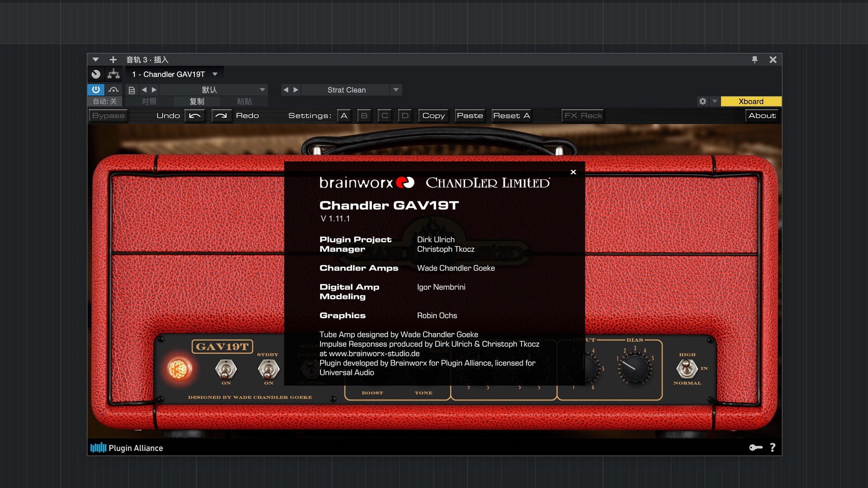Select settings slot B

(364, 116)
